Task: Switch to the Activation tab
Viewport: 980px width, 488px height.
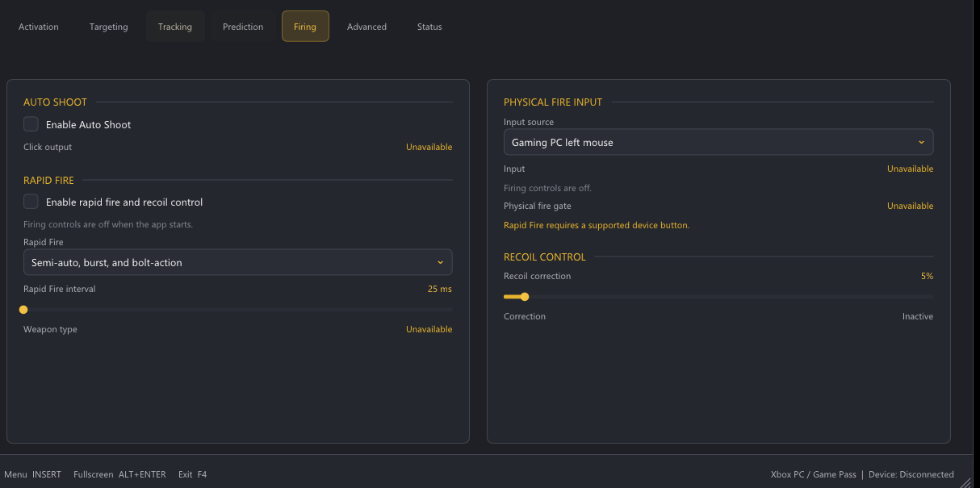Action: point(39,27)
